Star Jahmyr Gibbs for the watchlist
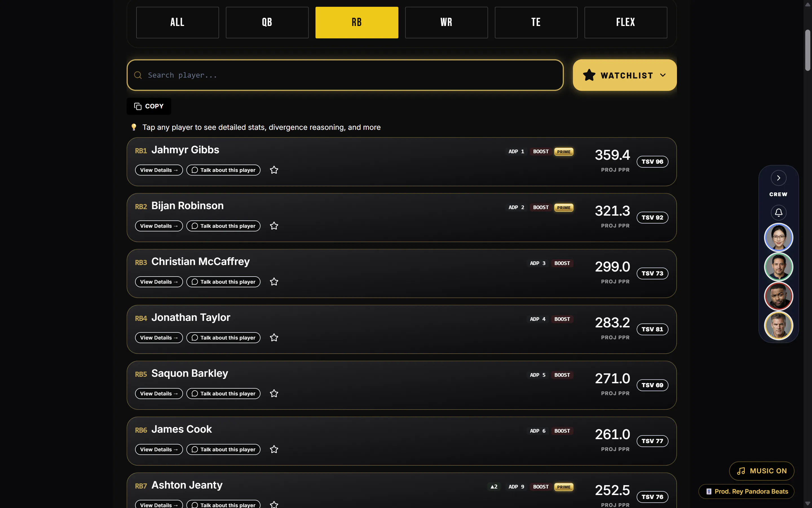 point(274,170)
